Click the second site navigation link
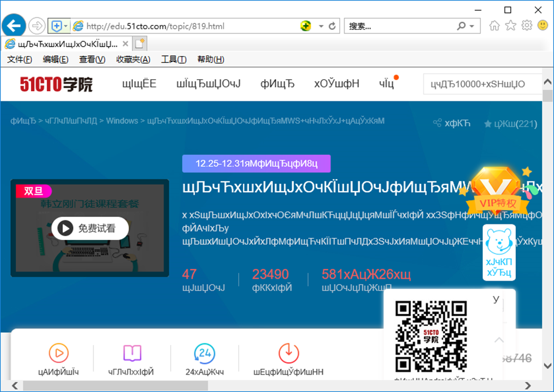Image resolution: width=554 pixels, height=392 pixels. [x=208, y=84]
